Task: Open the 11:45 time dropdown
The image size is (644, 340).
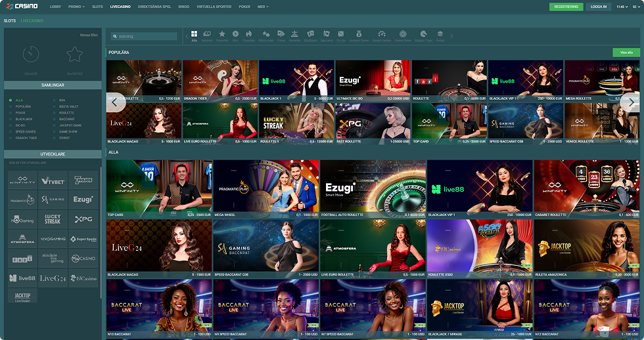Action: click(622, 7)
